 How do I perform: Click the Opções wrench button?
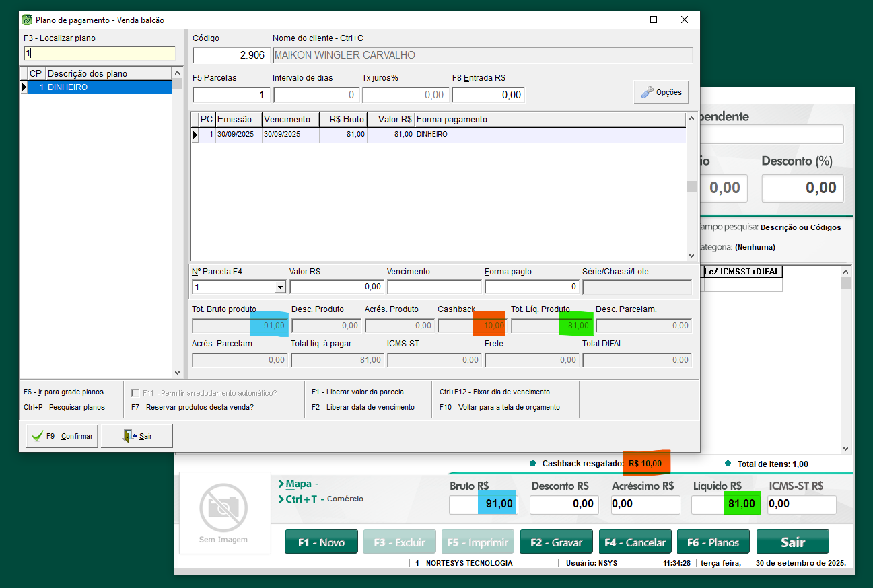point(661,93)
